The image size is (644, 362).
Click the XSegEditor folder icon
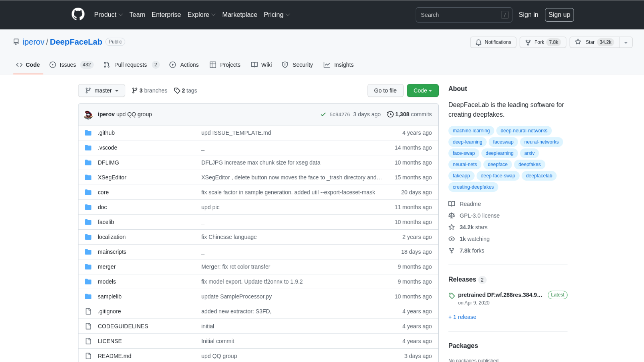click(x=88, y=177)
